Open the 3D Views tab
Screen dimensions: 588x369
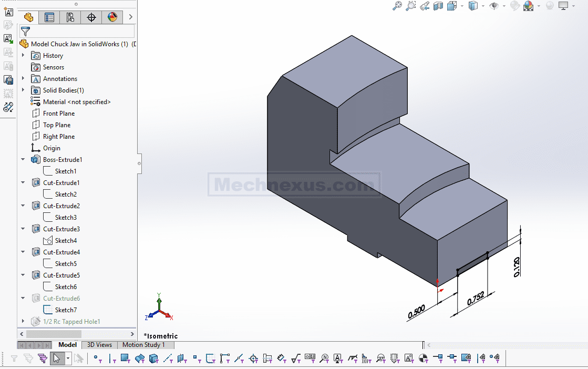point(99,345)
